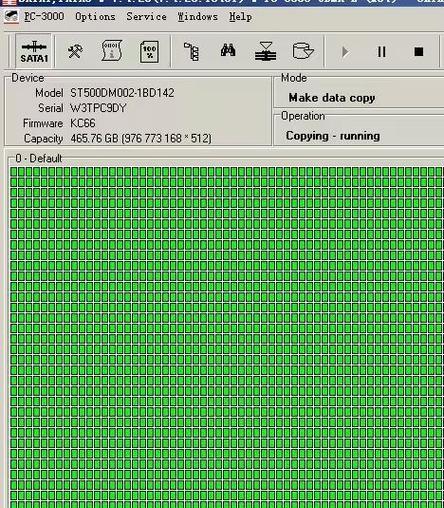Viewport: 444px width, 508px height.
Task: Open the crossed hammer and wrench utilities icon
Action: tap(75, 52)
